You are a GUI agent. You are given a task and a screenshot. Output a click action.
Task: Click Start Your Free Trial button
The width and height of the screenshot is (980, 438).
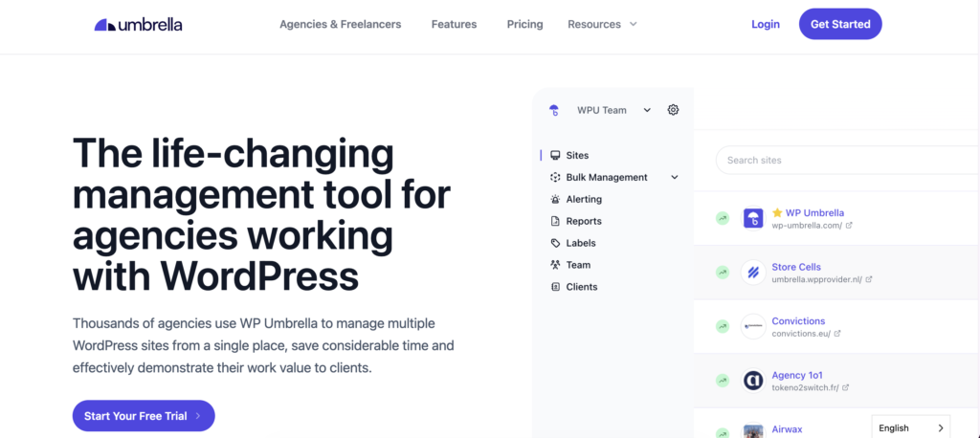point(144,416)
